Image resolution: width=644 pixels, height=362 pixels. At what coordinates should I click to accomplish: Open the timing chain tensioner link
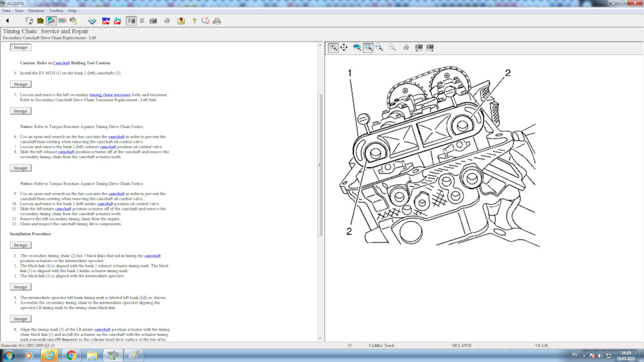coord(110,95)
